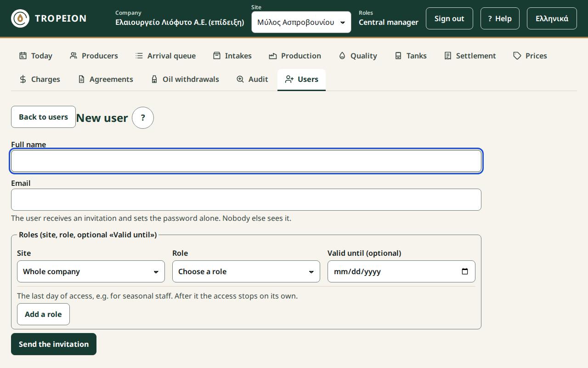Switch language with Ελληνικά button
This screenshot has width=588, height=368.
[x=552, y=18]
